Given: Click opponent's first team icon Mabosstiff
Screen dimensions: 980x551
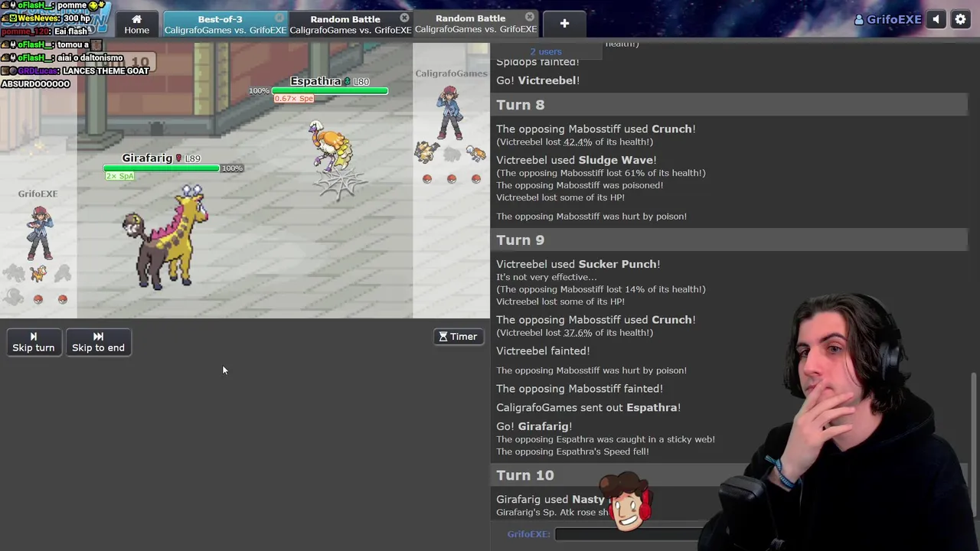Looking at the screenshot, I should [426, 154].
